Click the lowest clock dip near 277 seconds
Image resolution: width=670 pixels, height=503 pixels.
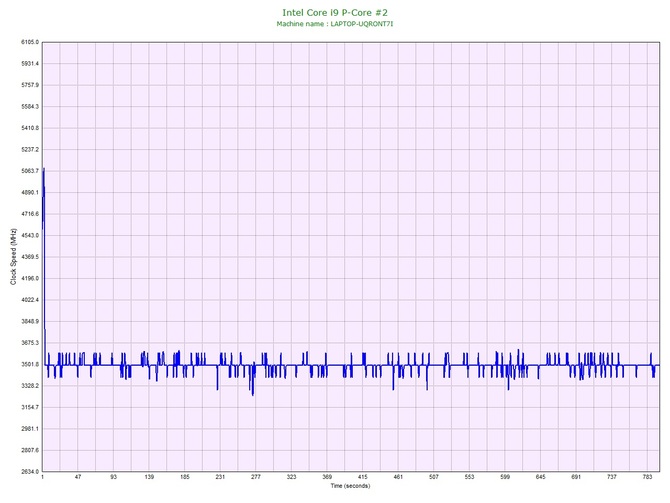253,394
